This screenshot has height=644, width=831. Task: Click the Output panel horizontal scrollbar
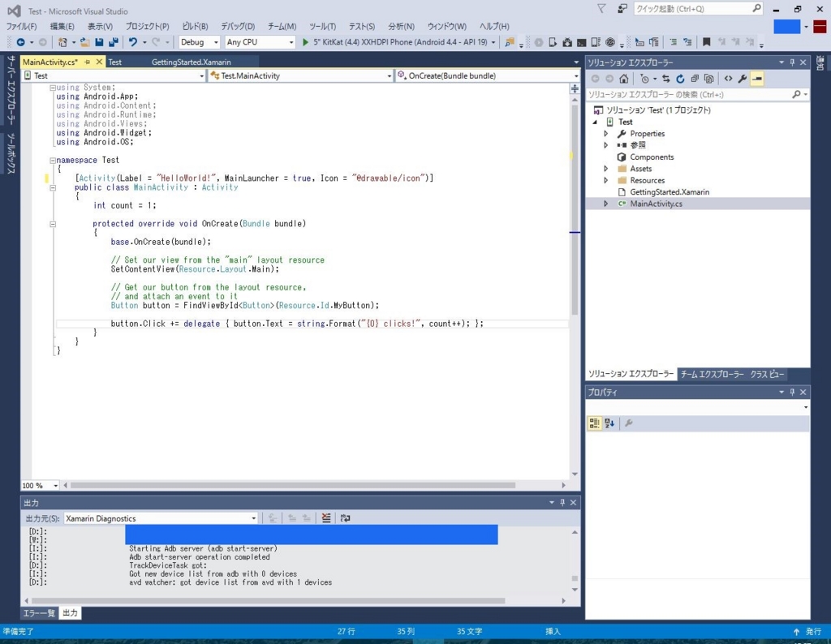(268, 600)
